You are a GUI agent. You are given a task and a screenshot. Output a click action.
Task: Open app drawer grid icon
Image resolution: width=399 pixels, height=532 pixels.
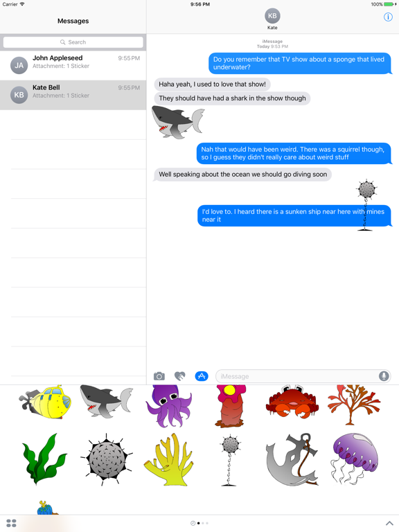pyautogui.click(x=11, y=523)
